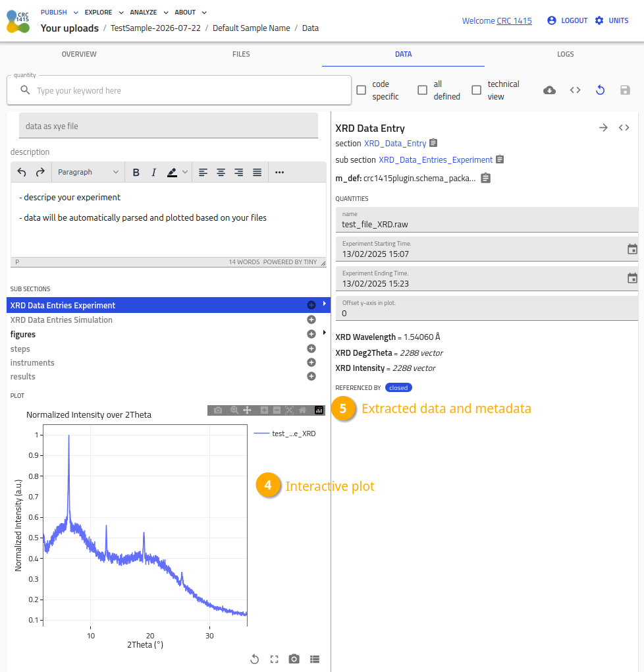Click the CRC 1415 logo
644x672 pixels.
coord(18,22)
